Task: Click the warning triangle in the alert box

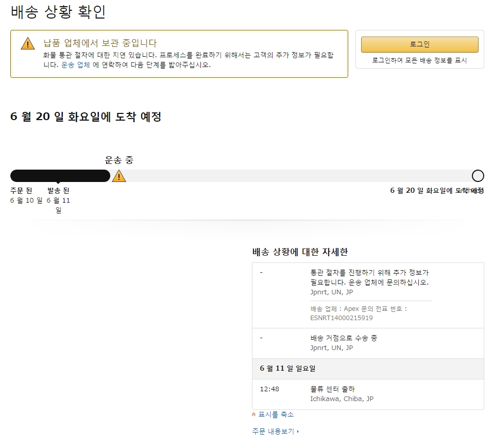Action: coord(28,43)
